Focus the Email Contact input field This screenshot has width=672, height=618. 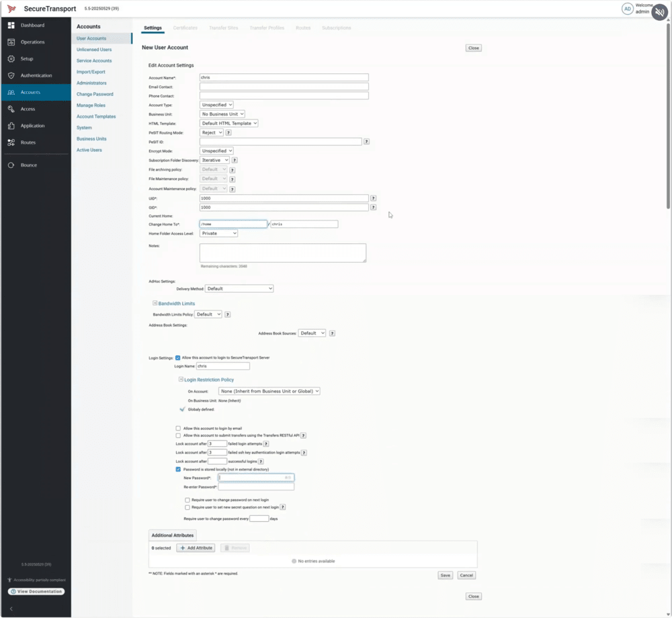(284, 87)
